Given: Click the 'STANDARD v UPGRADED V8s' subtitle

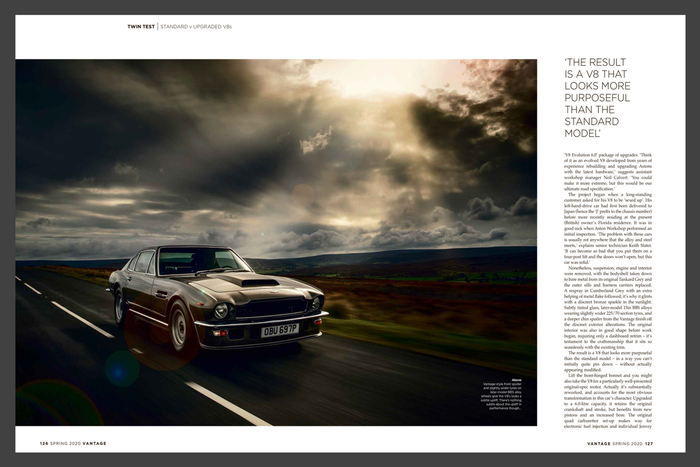Looking at the screenshot, I should (x=196, y=27).
